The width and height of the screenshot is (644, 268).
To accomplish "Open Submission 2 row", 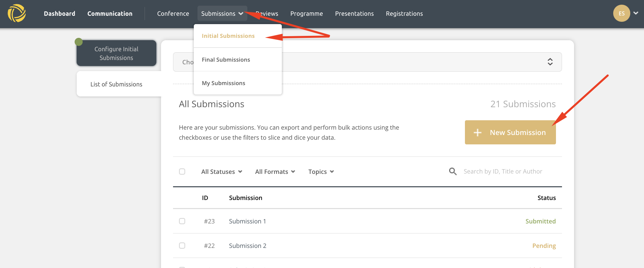I will (367, 246).
